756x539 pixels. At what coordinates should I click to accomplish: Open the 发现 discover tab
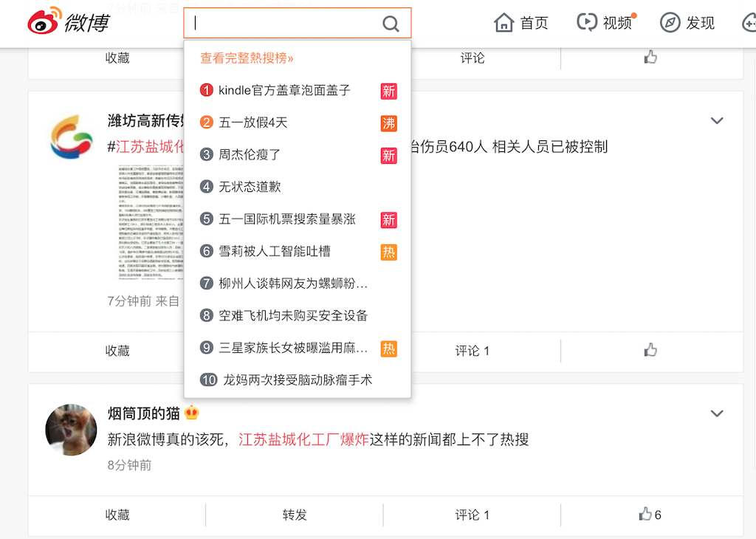[x=687, y=23]
